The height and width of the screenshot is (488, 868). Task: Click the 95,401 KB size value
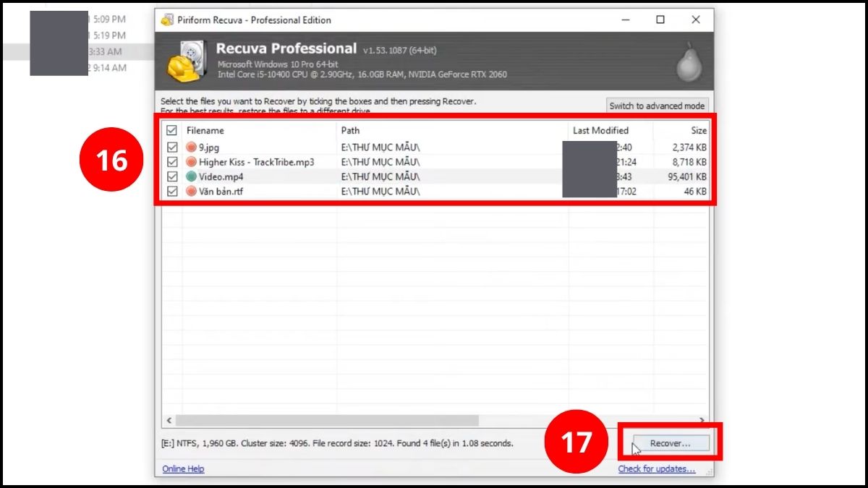687,176
